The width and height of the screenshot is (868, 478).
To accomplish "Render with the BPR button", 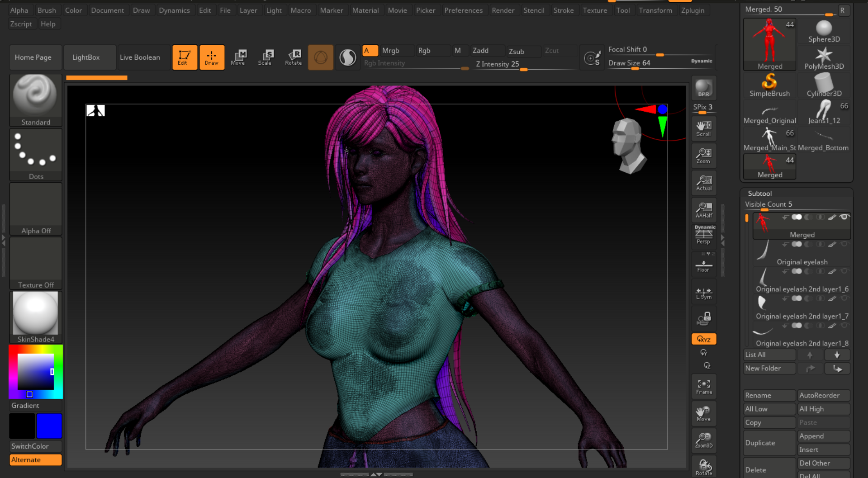I will (x=703, y=88).
